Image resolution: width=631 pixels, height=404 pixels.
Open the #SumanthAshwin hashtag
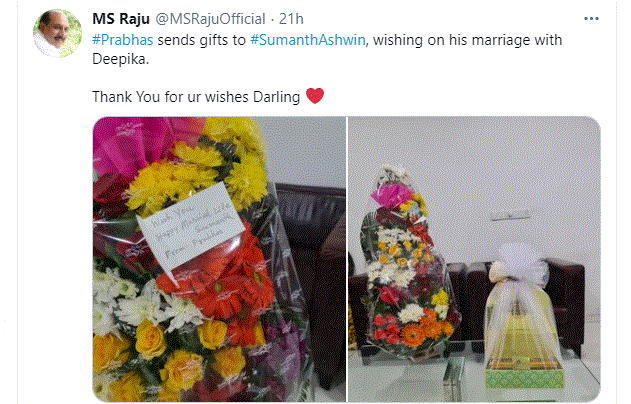point(308,40)
